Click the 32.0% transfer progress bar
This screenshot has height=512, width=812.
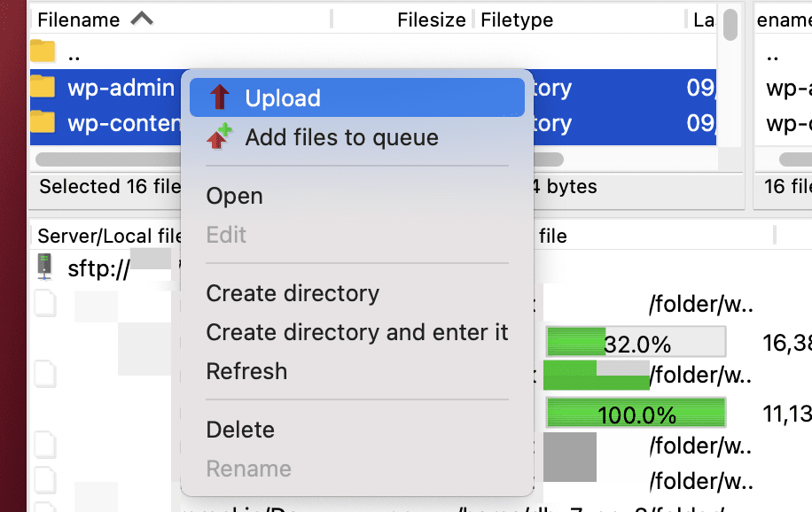(636, 342)
